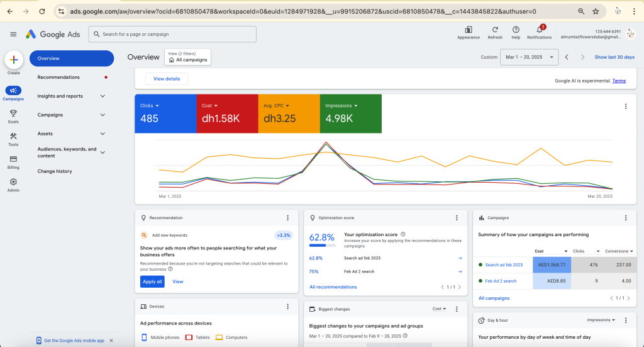
Task: Open browser three-dot menu
Action: (x=634, y=11)
